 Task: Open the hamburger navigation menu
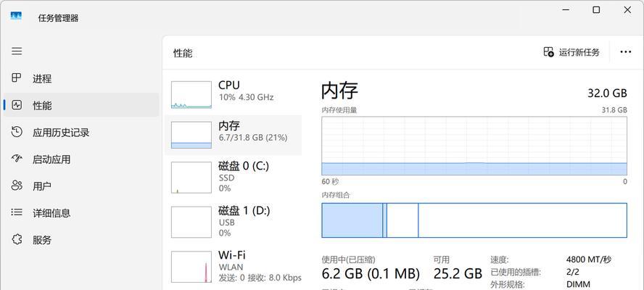tap(17, 51)
